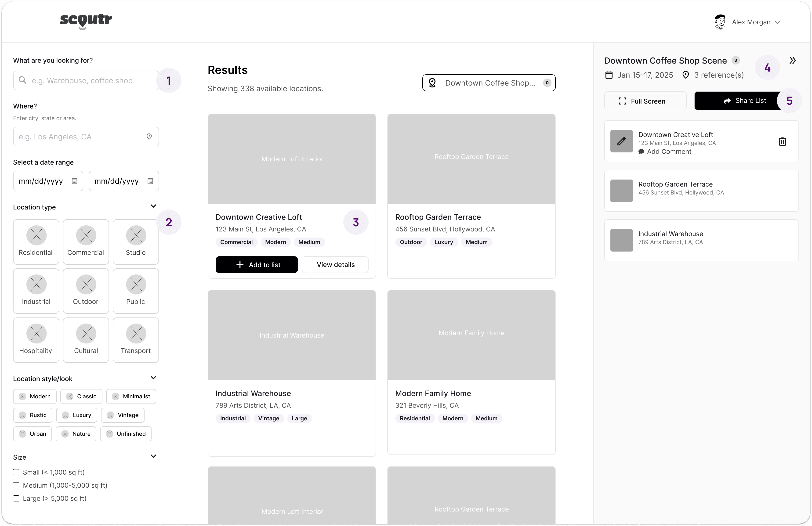Check Medium (1,000-5,000 sq ft) size
Viewport: 812px width, 526px height.
16,485
